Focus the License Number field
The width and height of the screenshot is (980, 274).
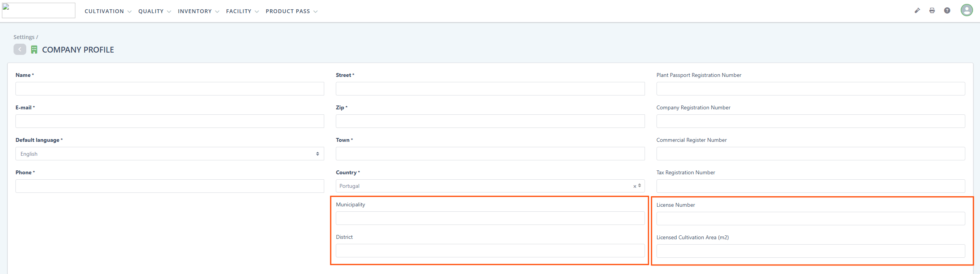[810, 219]
